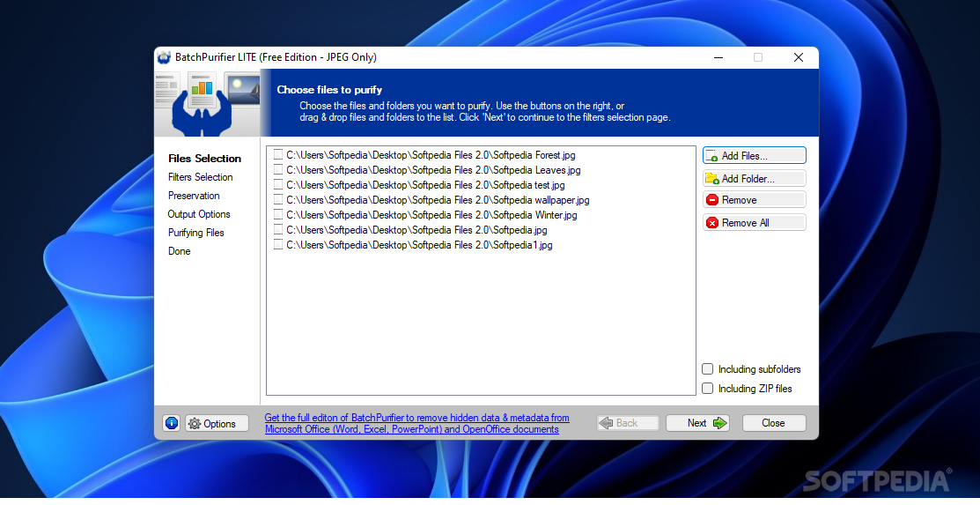Viewport: 980px width, 505px height.
Task: Select the Softpedia test.jpg path text
Action: coord(425,185)
